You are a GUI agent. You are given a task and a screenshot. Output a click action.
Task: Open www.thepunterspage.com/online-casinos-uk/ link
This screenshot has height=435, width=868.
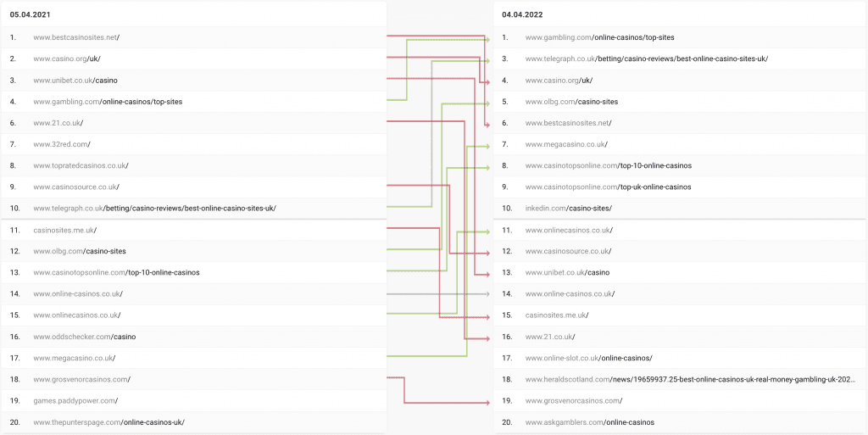click(x=108, y=422)
